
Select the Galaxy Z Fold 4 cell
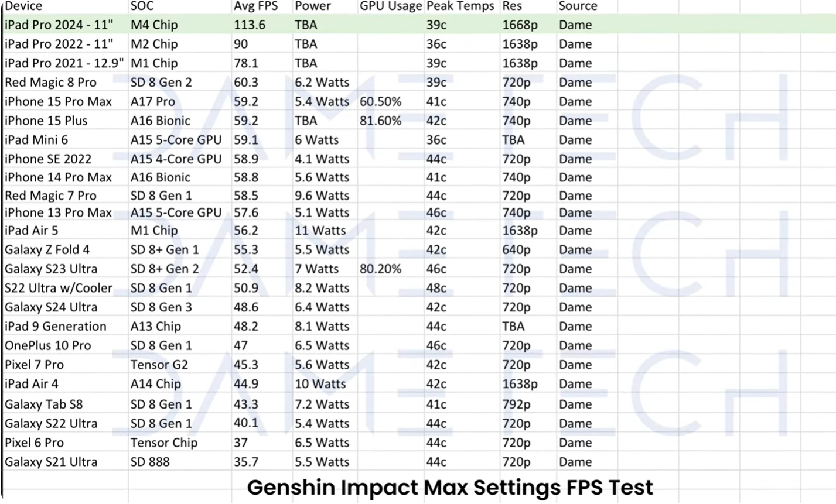(x=47, y=250)
